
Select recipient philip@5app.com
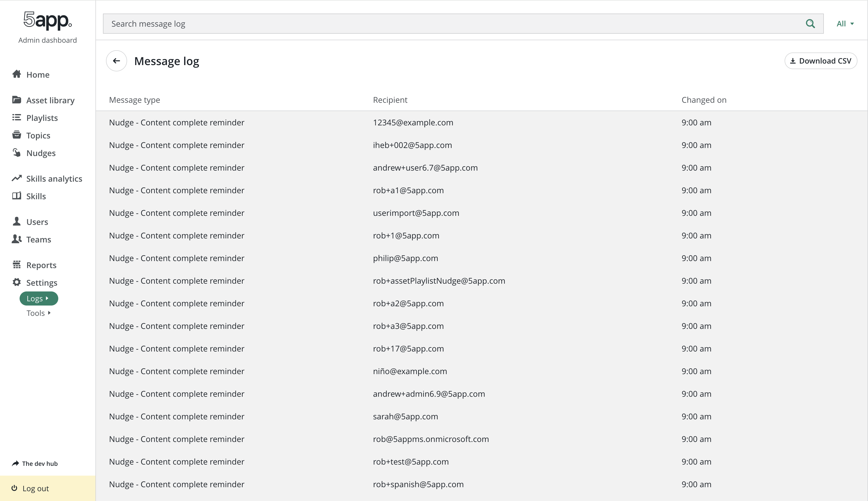(x=405, y=258)
